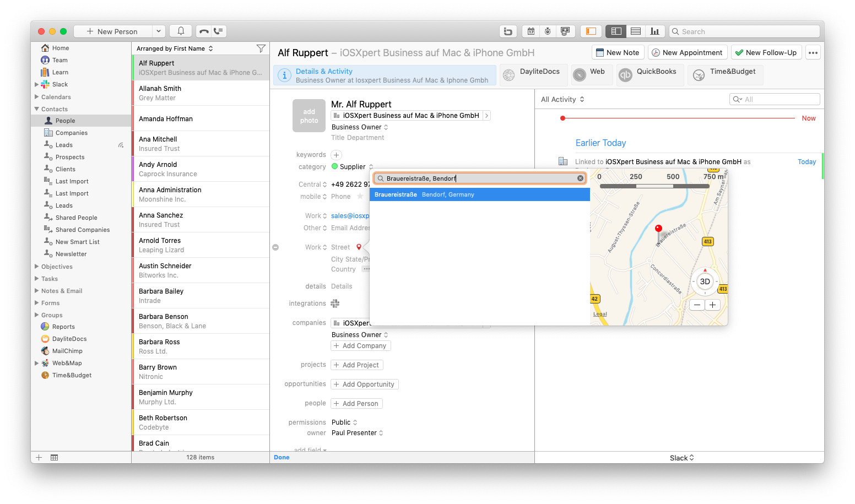Toggle 3D mode on the map
The width and height of the screenshot is (855, 504).
[705, 281]
